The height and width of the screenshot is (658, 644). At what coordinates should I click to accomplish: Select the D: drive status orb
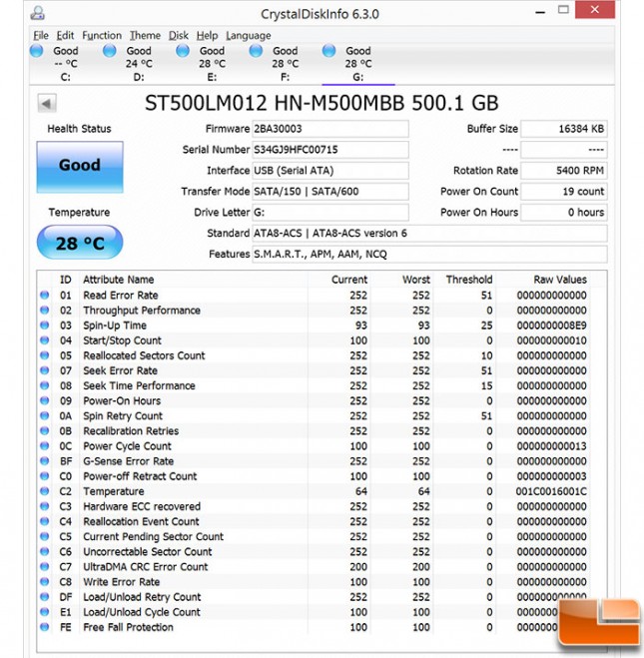pos(110,51)
